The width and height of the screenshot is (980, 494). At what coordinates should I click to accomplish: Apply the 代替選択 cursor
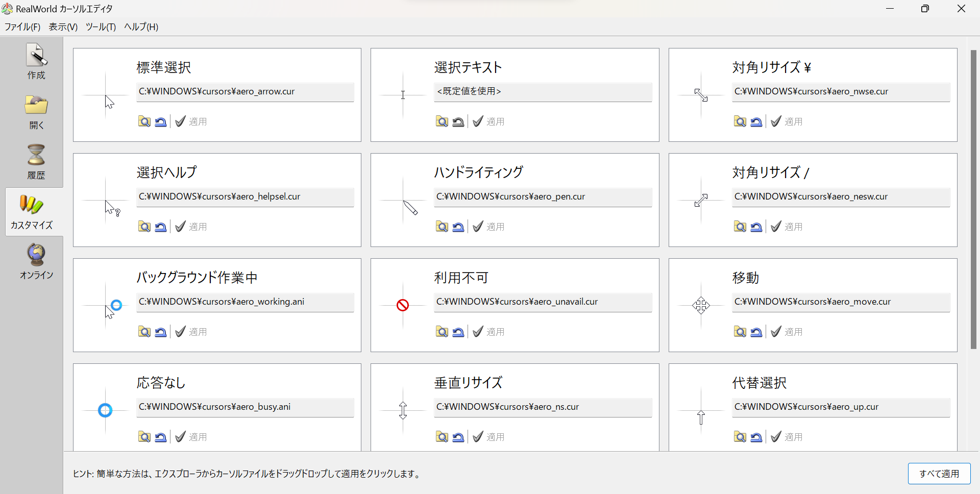[787, 437]
